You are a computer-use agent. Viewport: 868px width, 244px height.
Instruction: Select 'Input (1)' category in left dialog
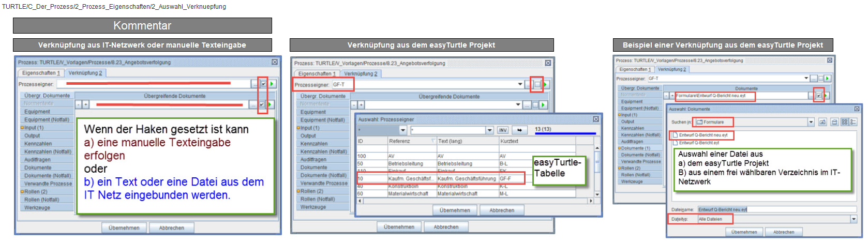click(x=47, y=128)
